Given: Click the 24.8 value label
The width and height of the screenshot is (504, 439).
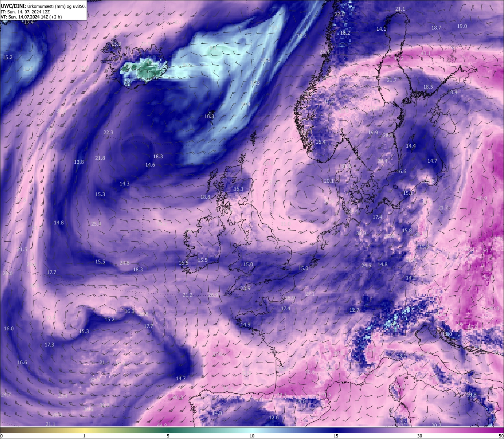Looking at the screenshot, I should pos(124,263).
